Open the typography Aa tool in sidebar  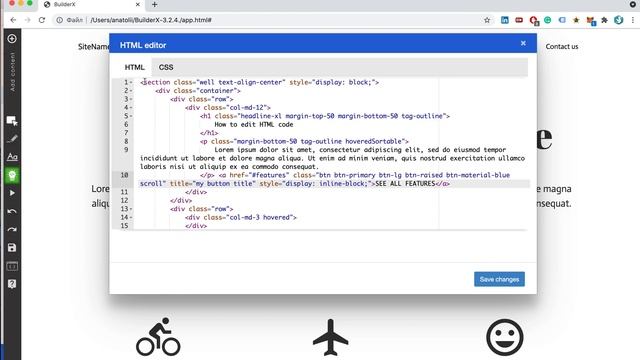[12, 157]
